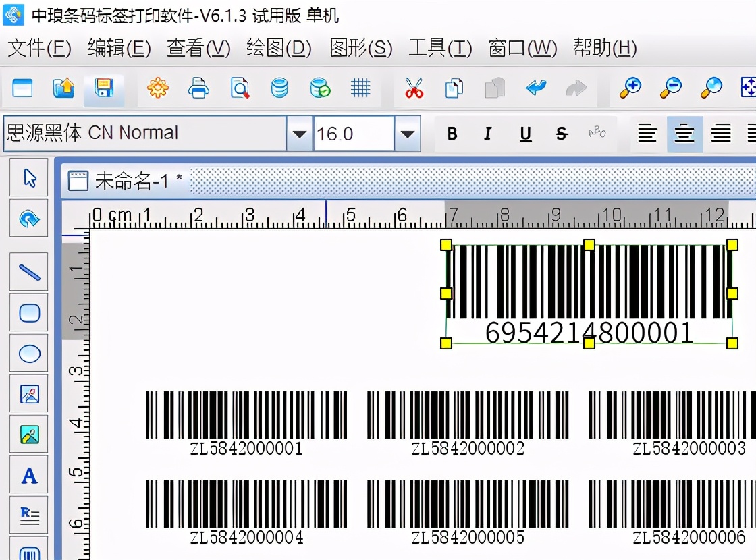
Task: Expand the font size dropdown
Action: [406, 134]
